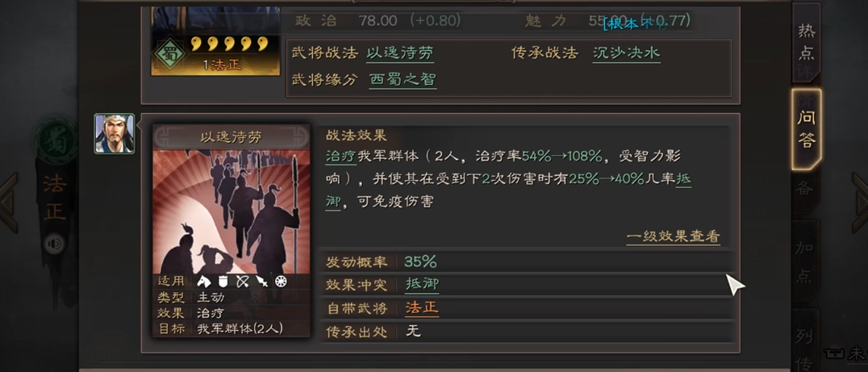Select the siege wheel troop icon

(282, 281)
